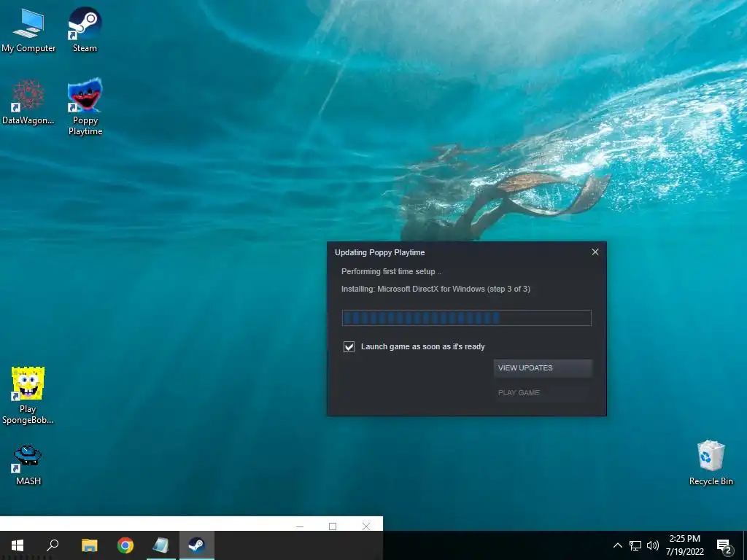
Task: Switch to Steam in the taskbar
Action: click(197, 545)
